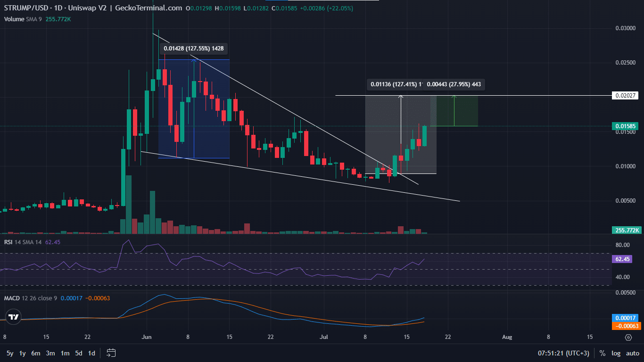Screen dimensions: 644x362
Task: Click the Aug label on time axis
Action: pyautogui.click(x=507, y=337)
